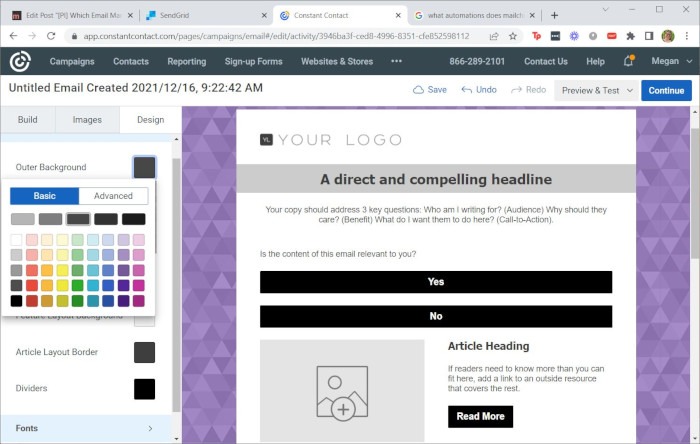Click the red Tp extension icon
Image resolution: width=700 pixels, height=444 pixels.
[536, 36]
